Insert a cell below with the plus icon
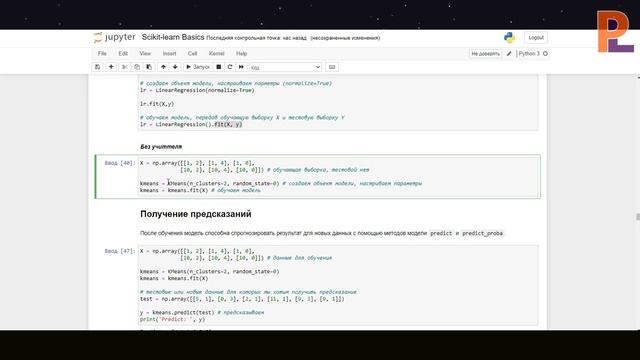The width and height of the screenshot is (640, 360). (111, 67)
